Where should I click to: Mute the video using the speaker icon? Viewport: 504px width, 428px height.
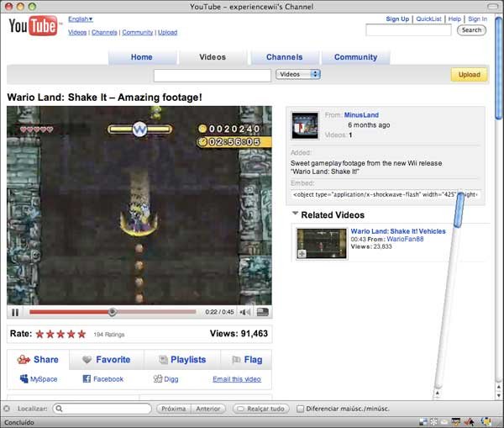click(x=244, y=312)
